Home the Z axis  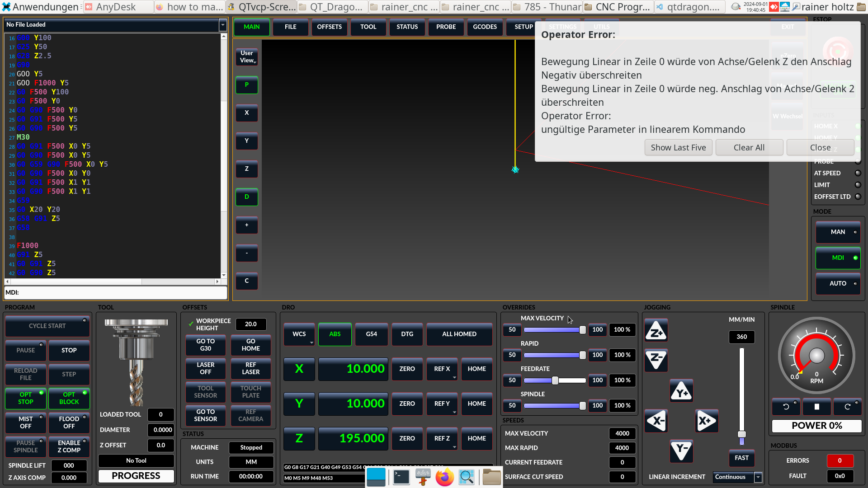coord(477,439)
